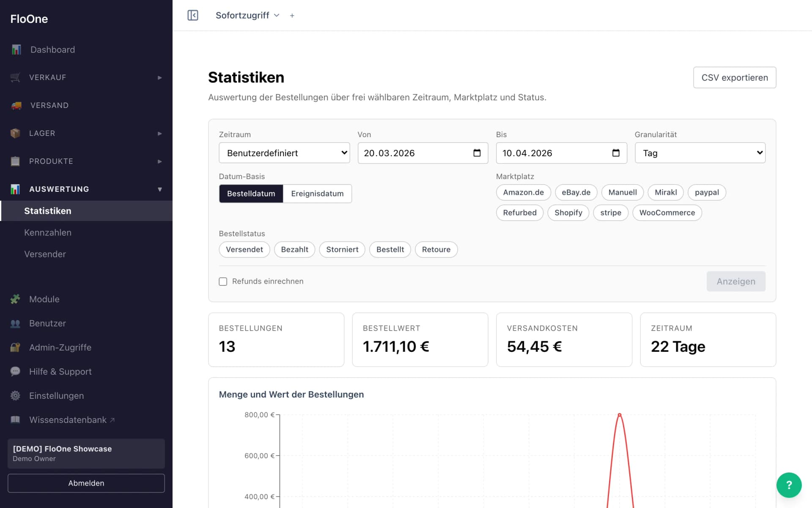Switch Datum-Basis to Ereignisdatum
The image size is (812, 508).
point(317,193)
